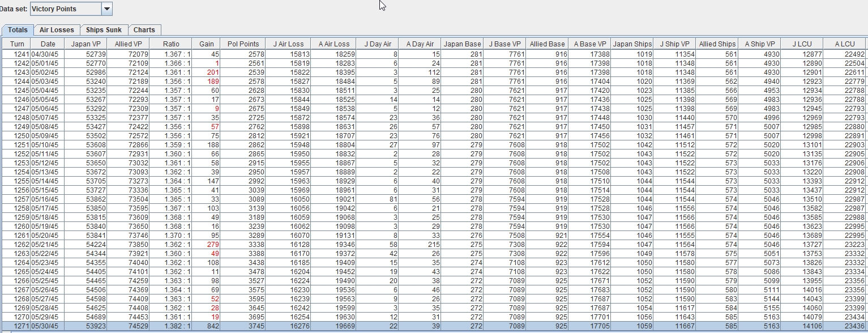
Task: Select turn 1250 cell
Action: point(17,135)
